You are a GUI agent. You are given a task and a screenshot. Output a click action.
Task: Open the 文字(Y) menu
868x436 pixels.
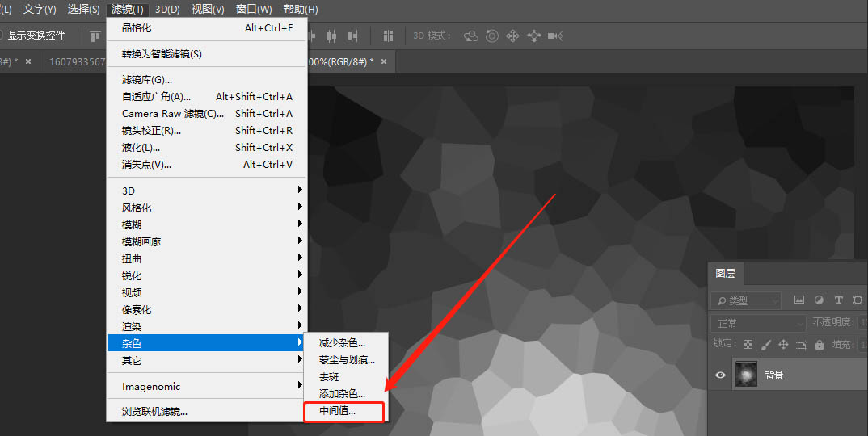coord(40,10)
